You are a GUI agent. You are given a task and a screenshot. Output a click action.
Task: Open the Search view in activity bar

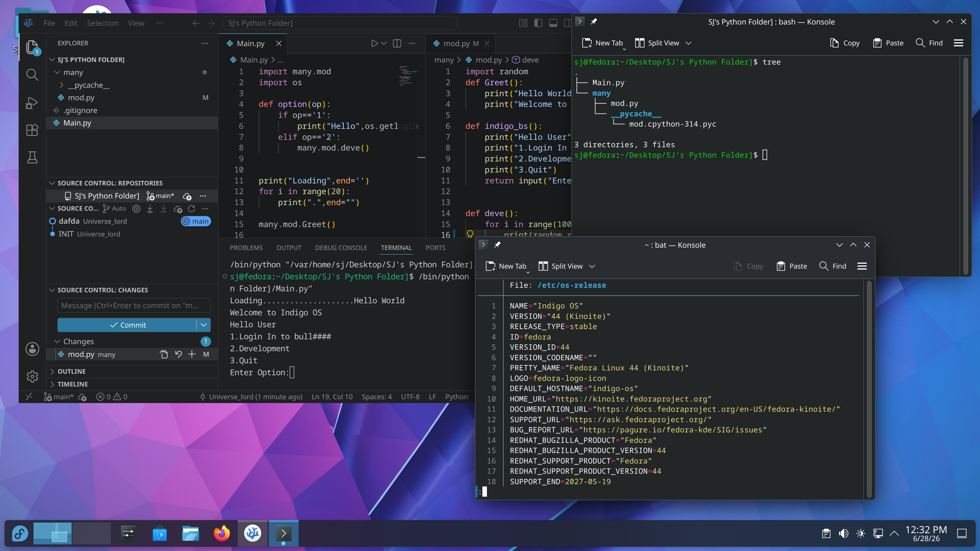coord(32,74)
